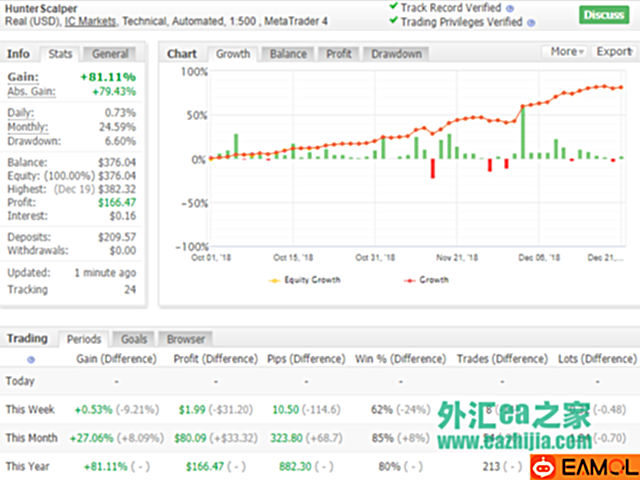
Task: Click This Year trades count 213
Action: [491, 467]
